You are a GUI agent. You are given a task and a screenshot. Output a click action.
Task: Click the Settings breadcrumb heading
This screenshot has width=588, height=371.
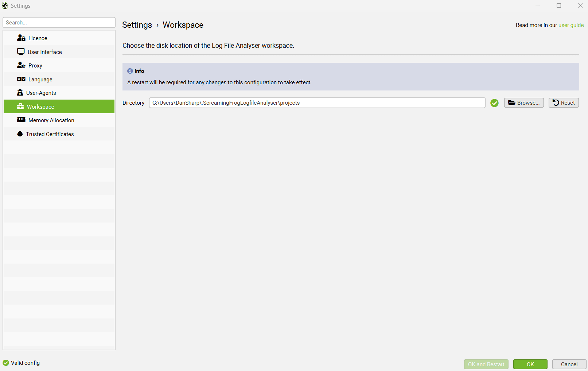click(137, 25)
